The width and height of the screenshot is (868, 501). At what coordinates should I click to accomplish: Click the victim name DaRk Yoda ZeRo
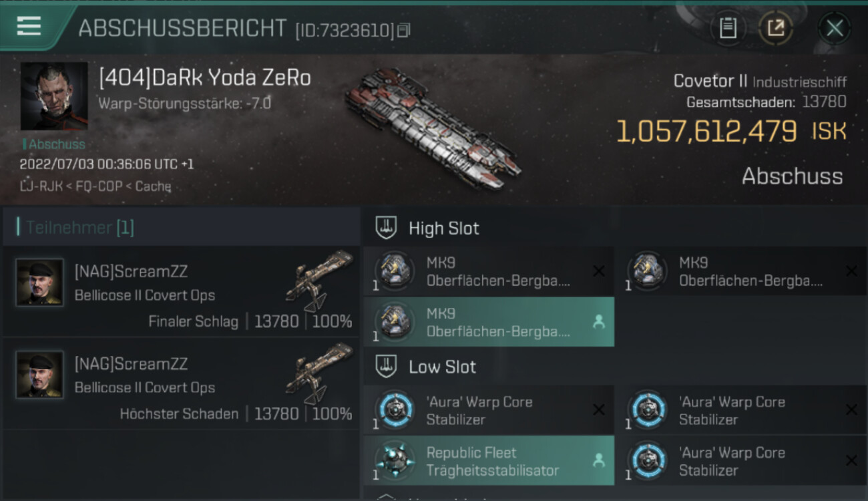click(205, 78)
